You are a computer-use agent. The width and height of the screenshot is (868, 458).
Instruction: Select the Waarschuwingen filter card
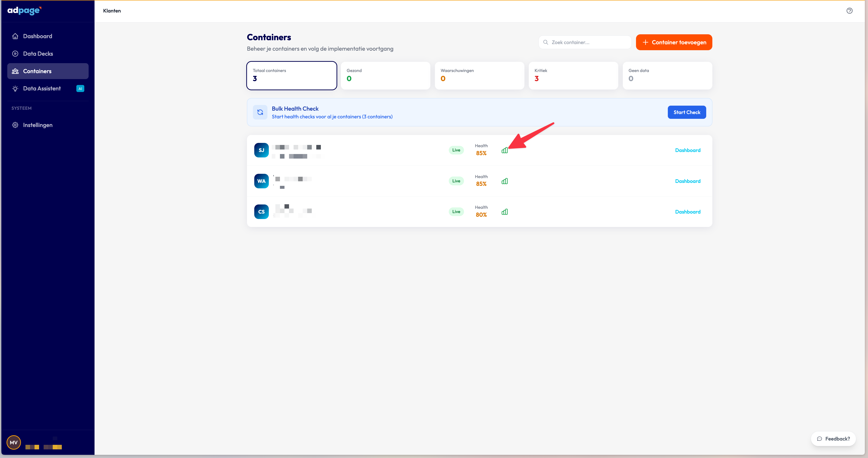(479, 75)
